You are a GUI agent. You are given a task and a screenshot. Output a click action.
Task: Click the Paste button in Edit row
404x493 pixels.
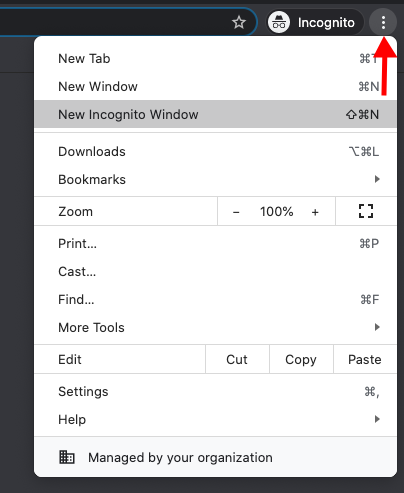(x=365, y=359)
